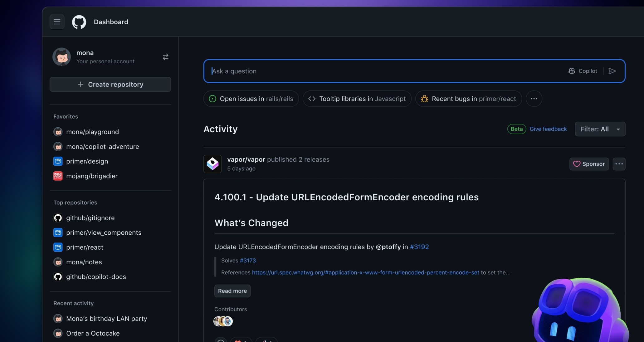Click the 4.100.1 release title
This screenshot has width=644, height=342.
click(346, 197)
